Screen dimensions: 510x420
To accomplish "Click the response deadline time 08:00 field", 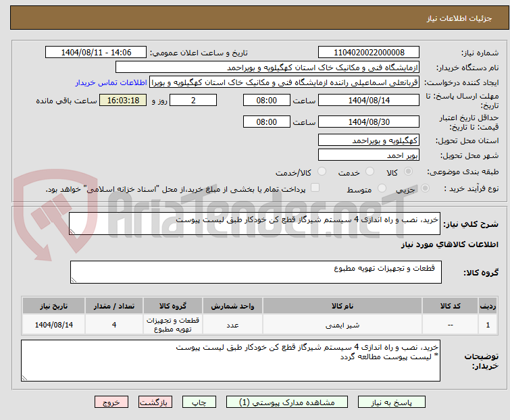I will (x=267, y=100).
